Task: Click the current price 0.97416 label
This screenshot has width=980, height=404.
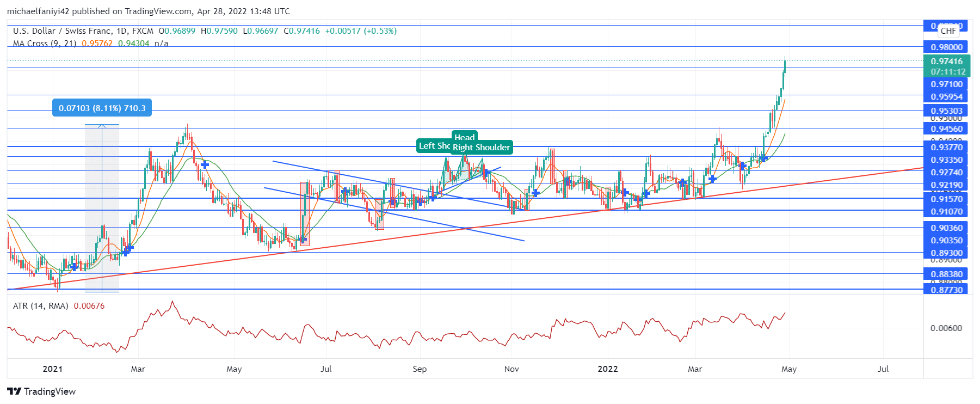Action: (947, 61)
